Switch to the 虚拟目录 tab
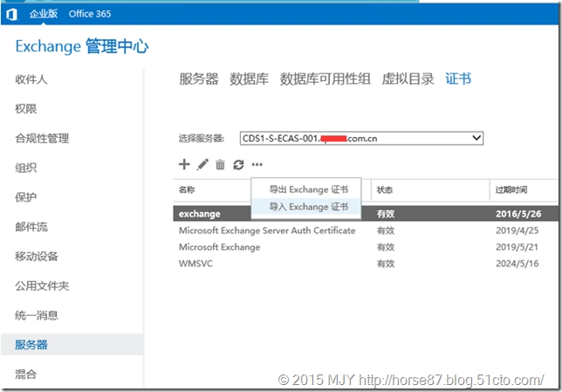 coord(408,79)
